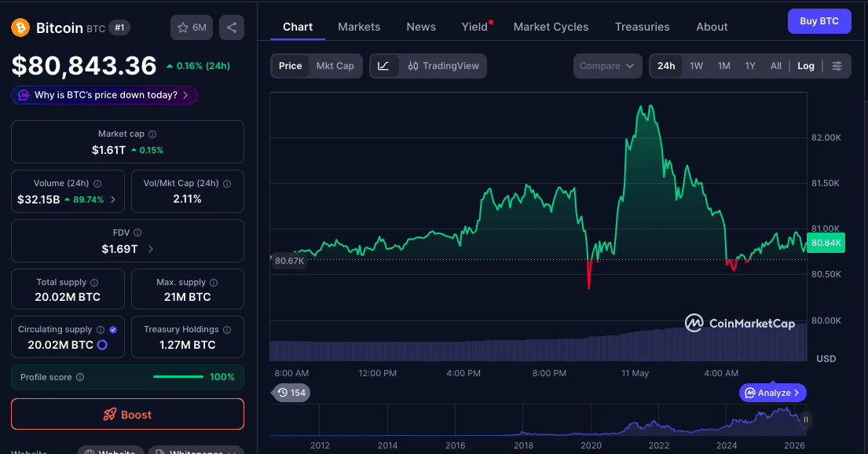Select the 1M time range

[724, 66]
